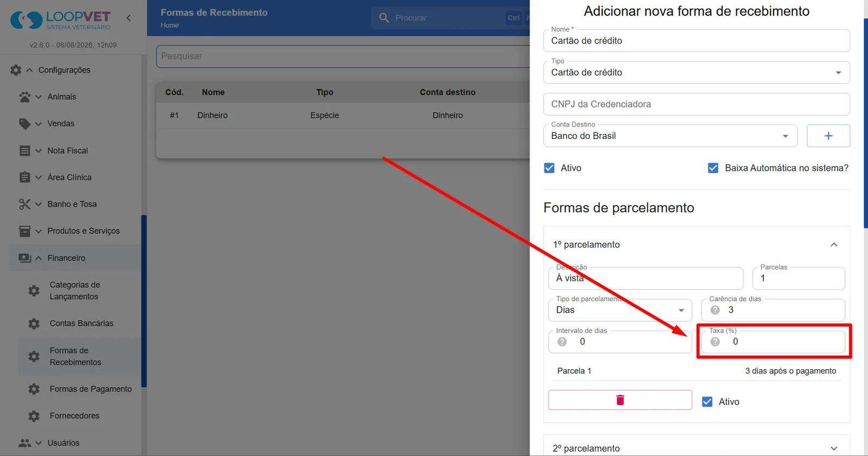Open the Tipo dropdown Cartão de crédito
The image size is (868, 456).
[x=697, y=72]
